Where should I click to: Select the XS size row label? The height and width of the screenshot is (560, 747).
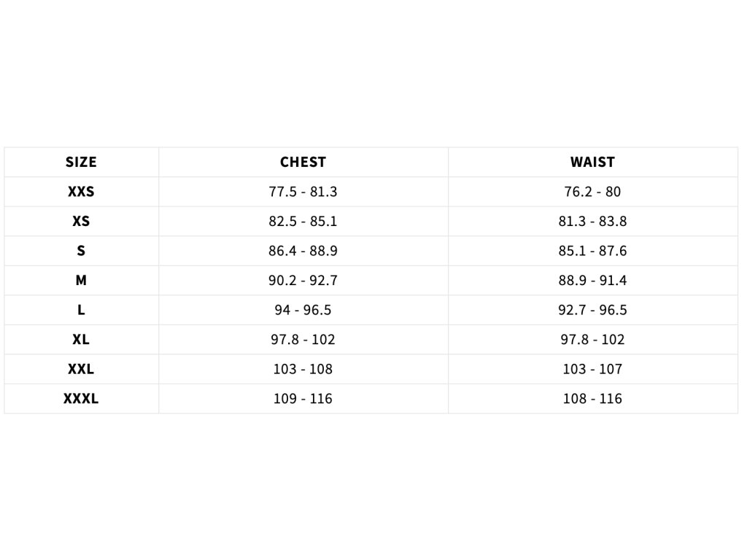(81, 221)
